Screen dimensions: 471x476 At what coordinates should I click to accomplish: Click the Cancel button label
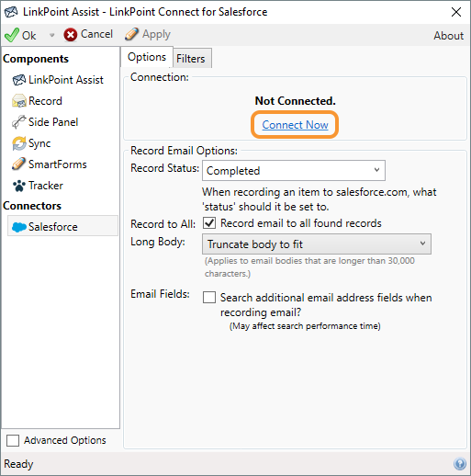(x=96, y=34)
